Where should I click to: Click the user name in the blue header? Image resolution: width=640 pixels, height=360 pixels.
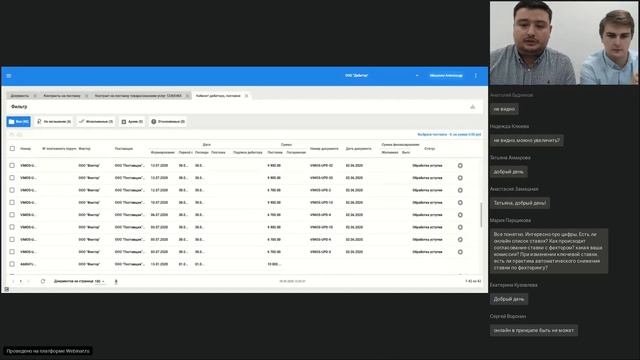(446, 76)
